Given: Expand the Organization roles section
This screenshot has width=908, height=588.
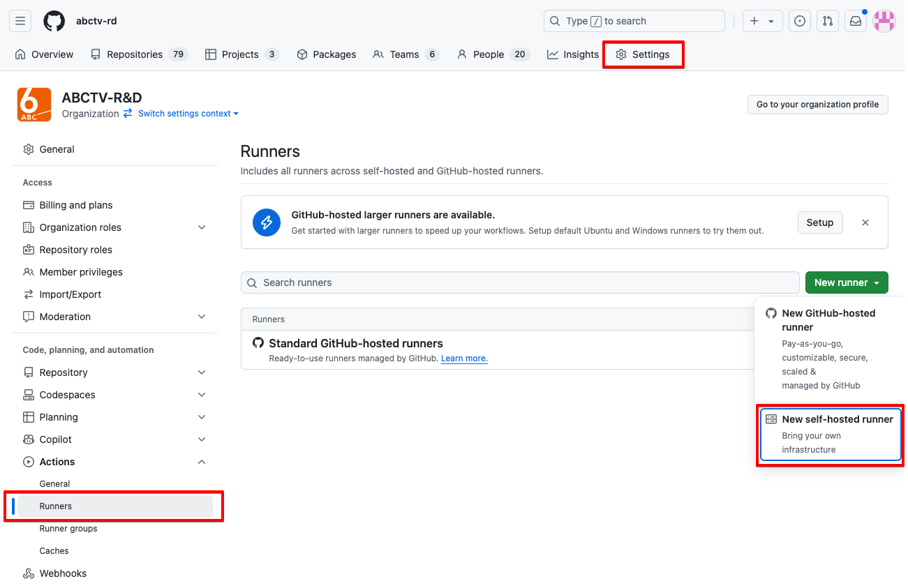Looking at the screenshot, I should coord(202,227).
